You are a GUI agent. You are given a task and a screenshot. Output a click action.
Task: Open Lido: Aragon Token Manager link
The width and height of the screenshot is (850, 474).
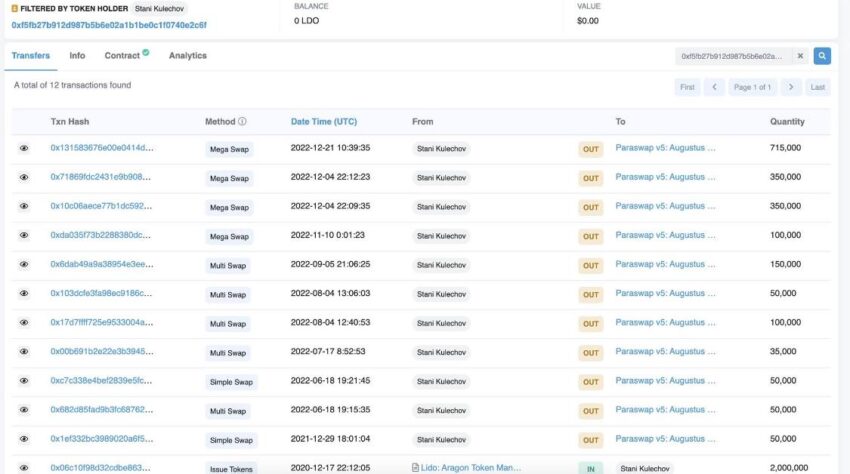pyautogui.click(x=471, y=467)
